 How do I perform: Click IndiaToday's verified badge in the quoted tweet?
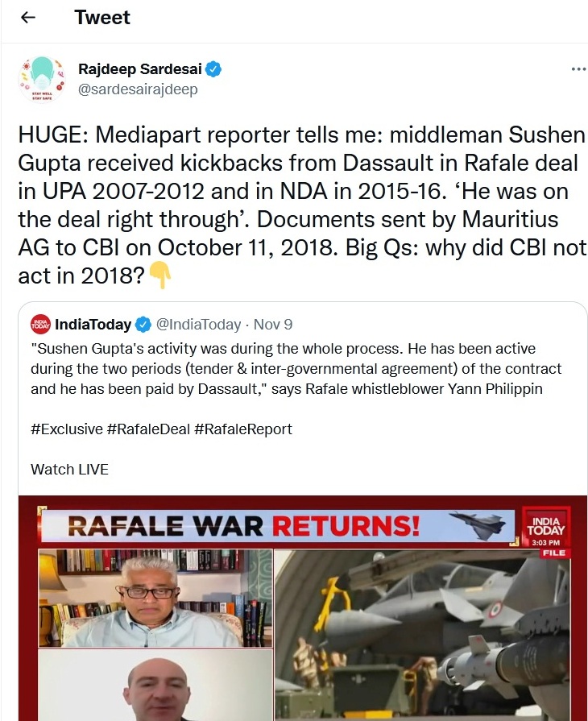(143, 325)
